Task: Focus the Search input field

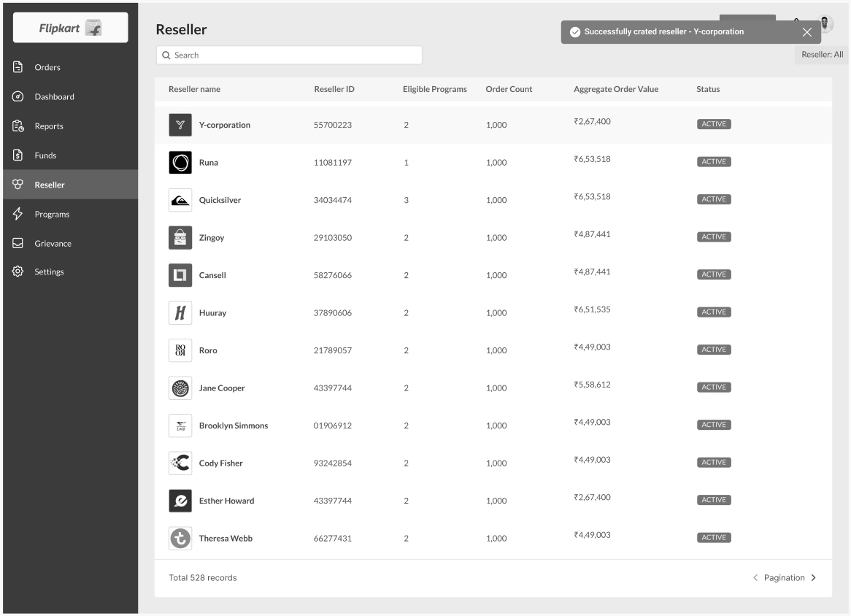Action: 289,55
